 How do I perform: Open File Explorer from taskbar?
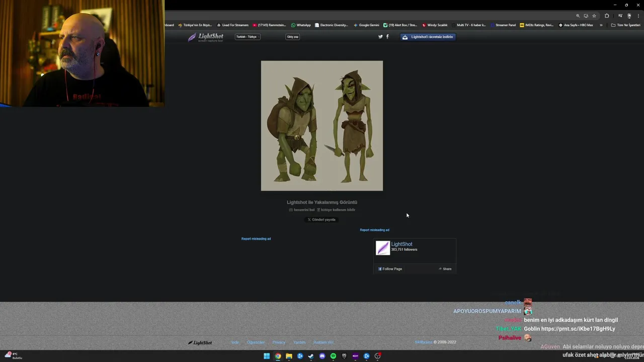pos(289,356)
